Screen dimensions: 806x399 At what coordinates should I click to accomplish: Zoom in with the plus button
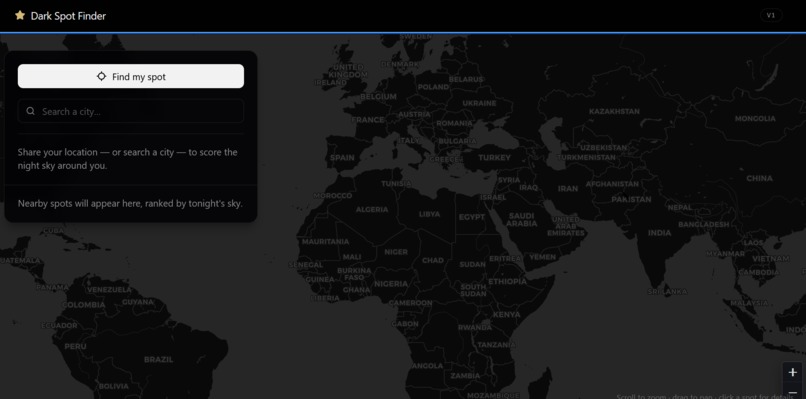coord(792,372)
